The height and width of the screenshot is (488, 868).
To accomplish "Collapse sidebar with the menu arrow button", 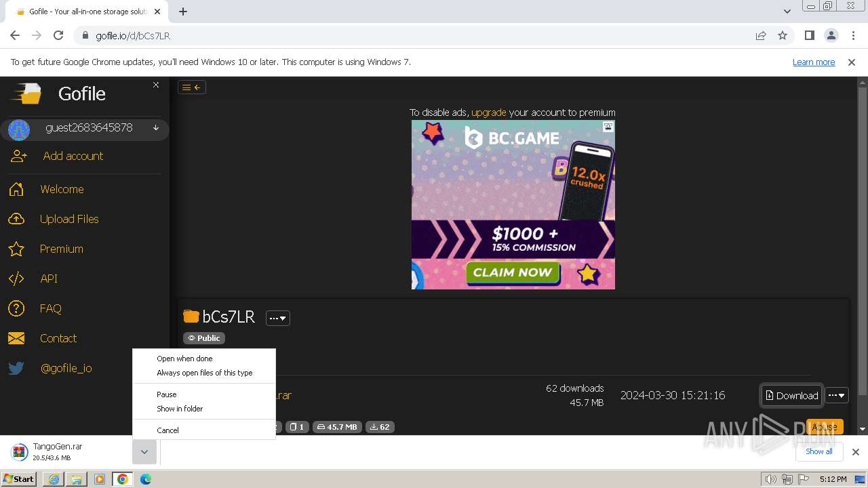I will (x=192, y=87).
